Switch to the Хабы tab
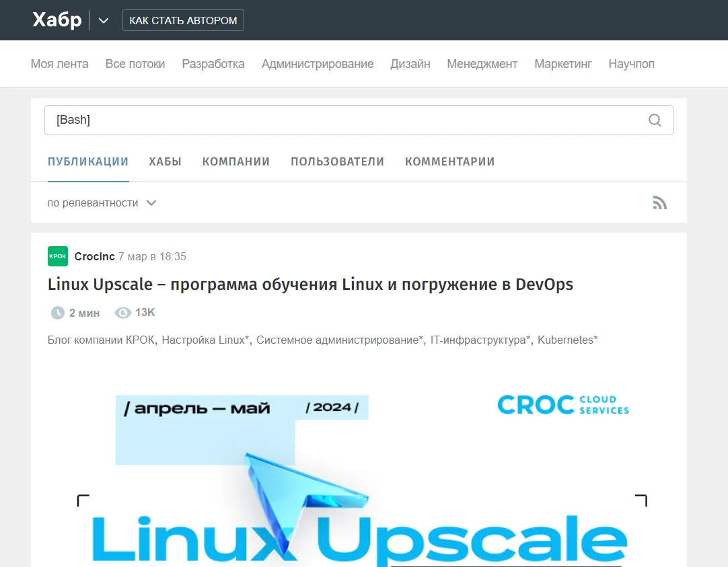Image resolution: width=728 pixels, height=567 pixels. coord(166,161)
